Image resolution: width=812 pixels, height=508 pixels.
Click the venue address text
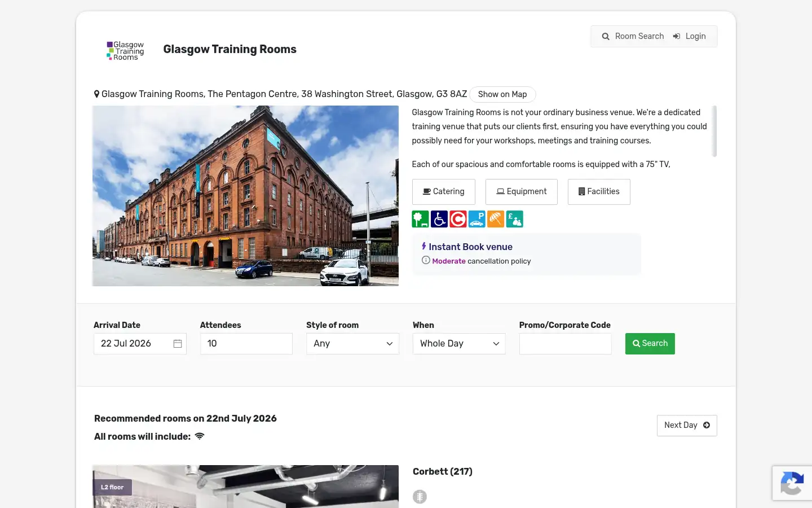284,94
